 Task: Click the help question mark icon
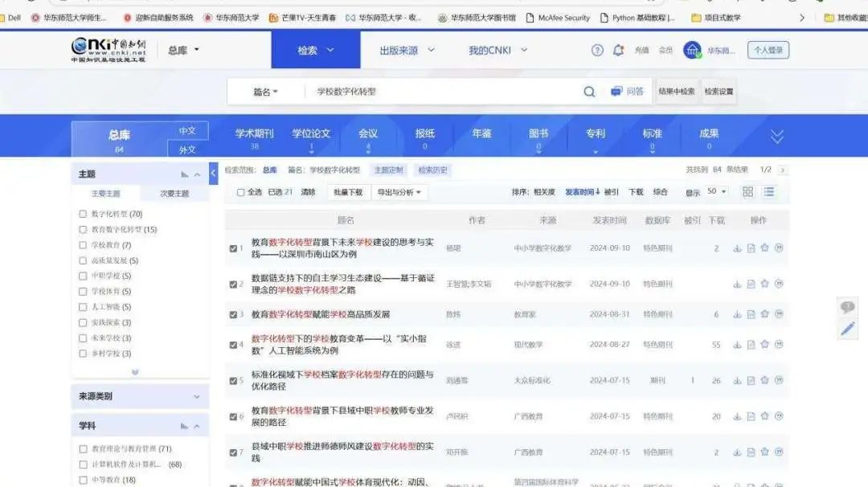click(597, 50)
